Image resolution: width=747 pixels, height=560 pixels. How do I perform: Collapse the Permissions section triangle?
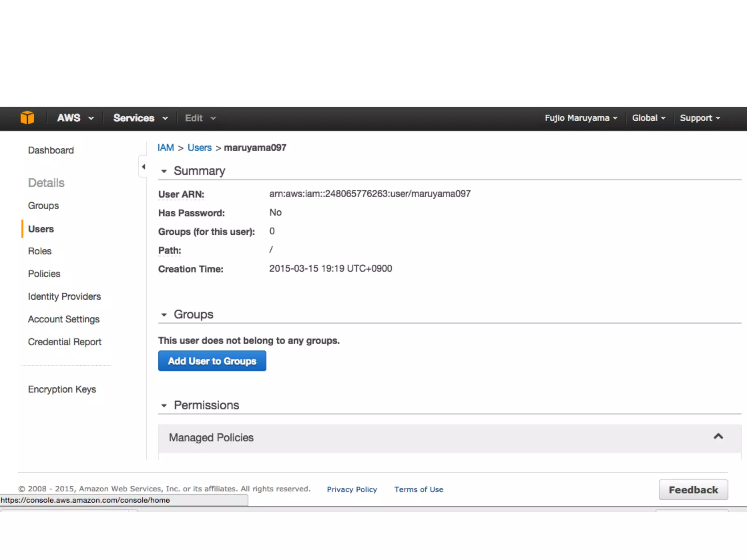pos(164,405)
